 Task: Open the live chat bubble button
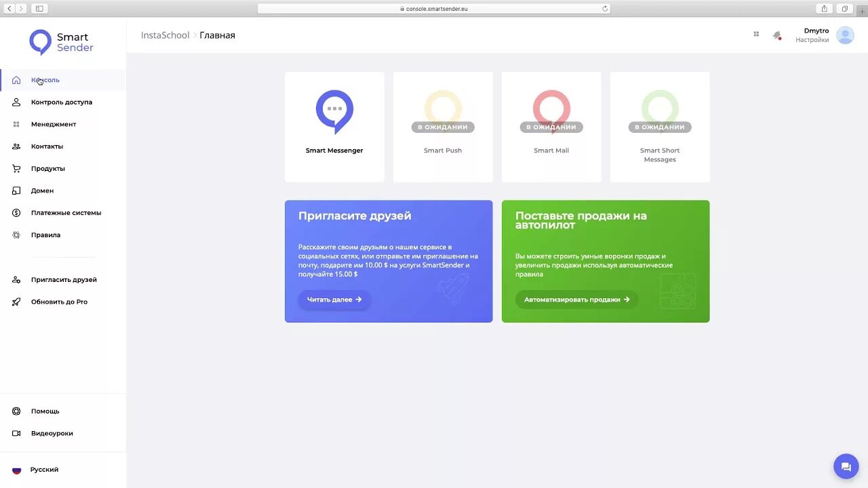846,466
